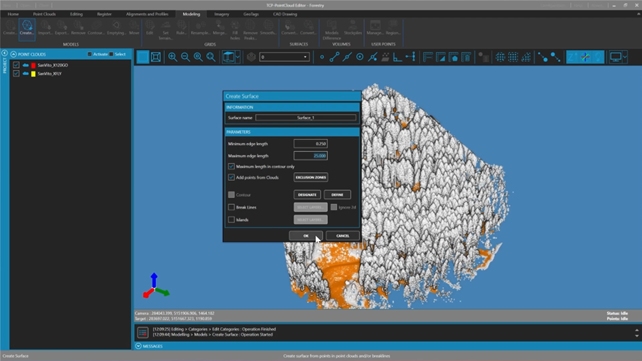Click the Contour ribbon icon
This screenshot has height=361, width=642.
coord(96,28)
